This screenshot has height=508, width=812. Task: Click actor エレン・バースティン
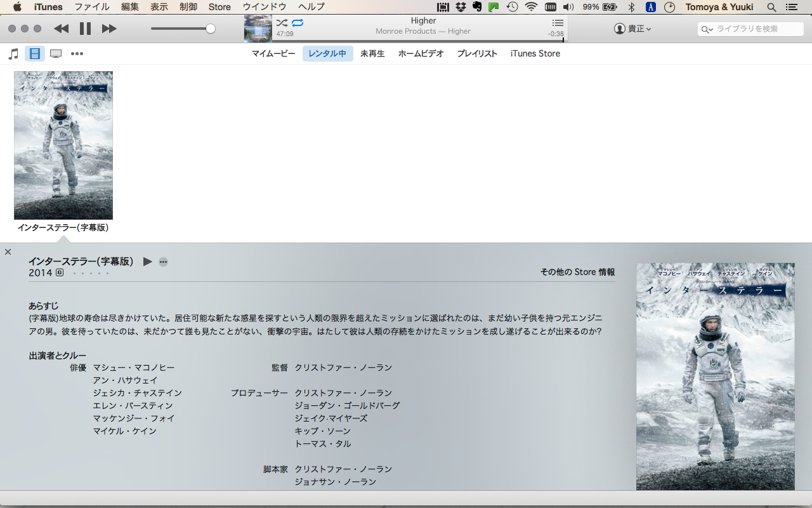(x=133, y=406)
